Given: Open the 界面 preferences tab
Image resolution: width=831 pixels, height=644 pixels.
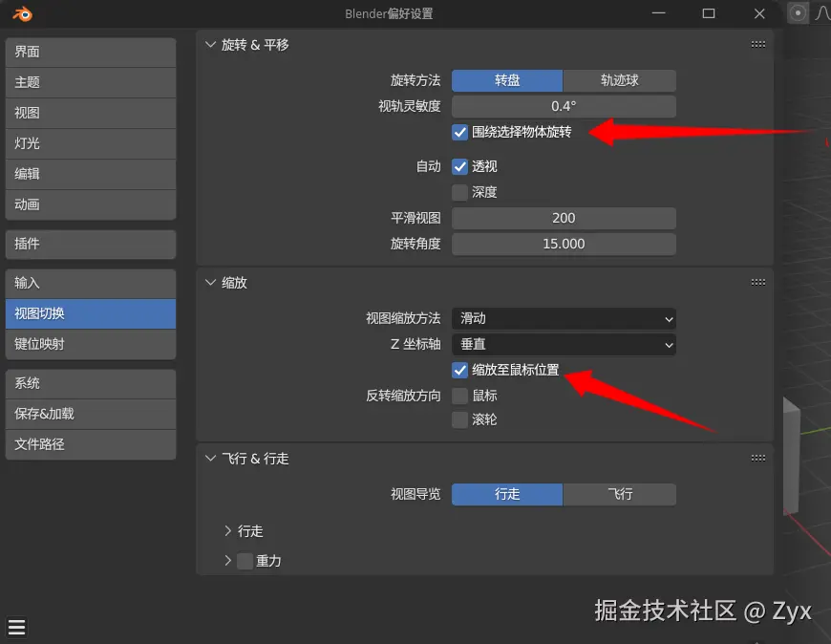Looking at the screenshot, I should 91,52.
